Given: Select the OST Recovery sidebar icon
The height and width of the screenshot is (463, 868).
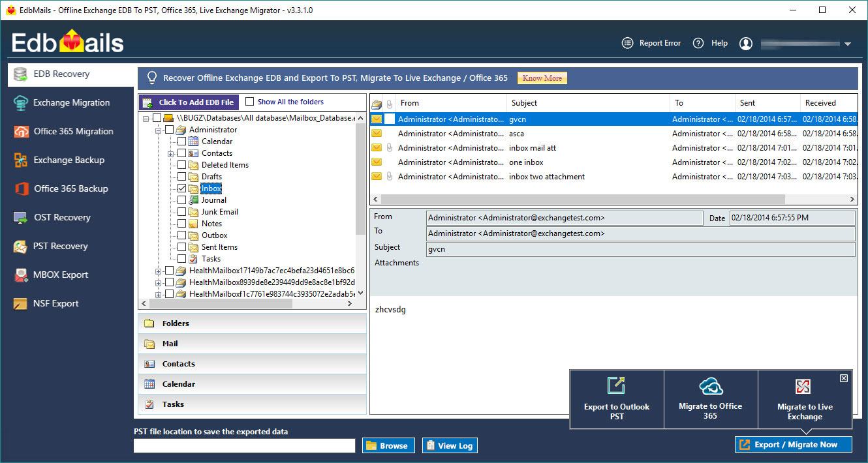Looking at the screenshot, I should (21, 218).
